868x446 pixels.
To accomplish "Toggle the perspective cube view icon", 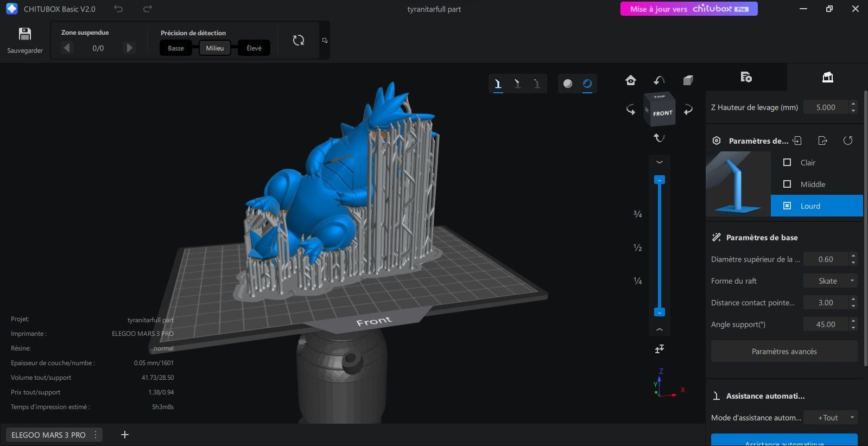I will pyautogui.click(x=688, y=80).
